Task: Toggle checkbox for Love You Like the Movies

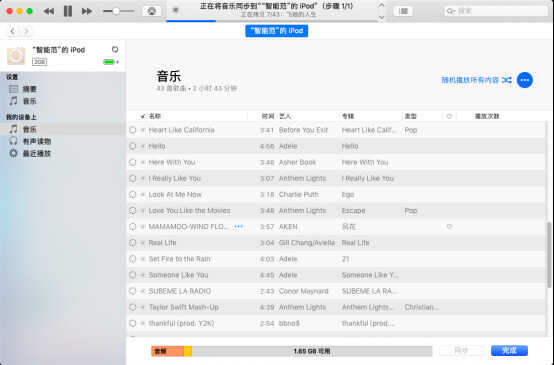Action: [x=143, y=211]
